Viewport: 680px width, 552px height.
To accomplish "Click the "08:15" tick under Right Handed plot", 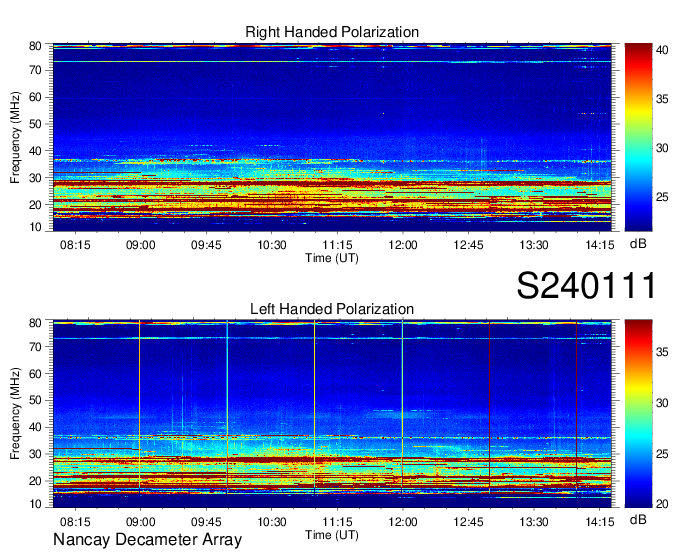I will [75, 245].
